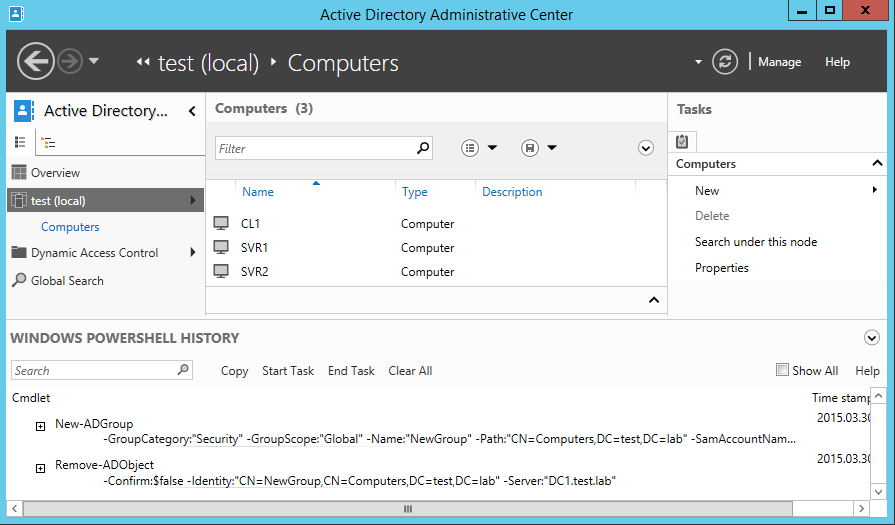
Task: Click the CL1 computer icon
Action: 221,223
